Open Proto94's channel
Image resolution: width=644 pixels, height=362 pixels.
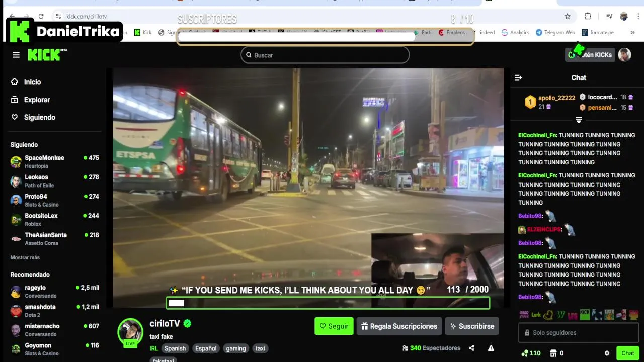pos(54,200)
